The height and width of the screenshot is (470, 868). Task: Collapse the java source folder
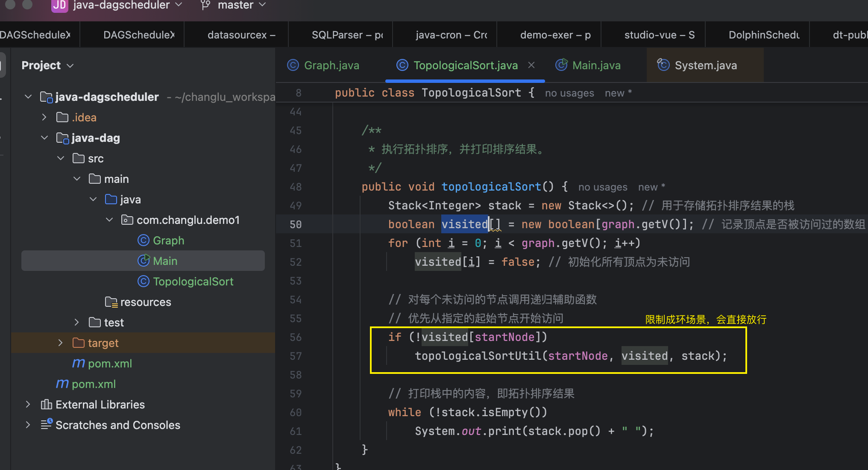point(93,200)
